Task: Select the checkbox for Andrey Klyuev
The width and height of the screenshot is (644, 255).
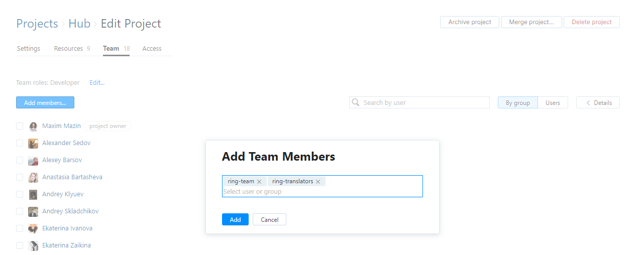Action: 20,194
